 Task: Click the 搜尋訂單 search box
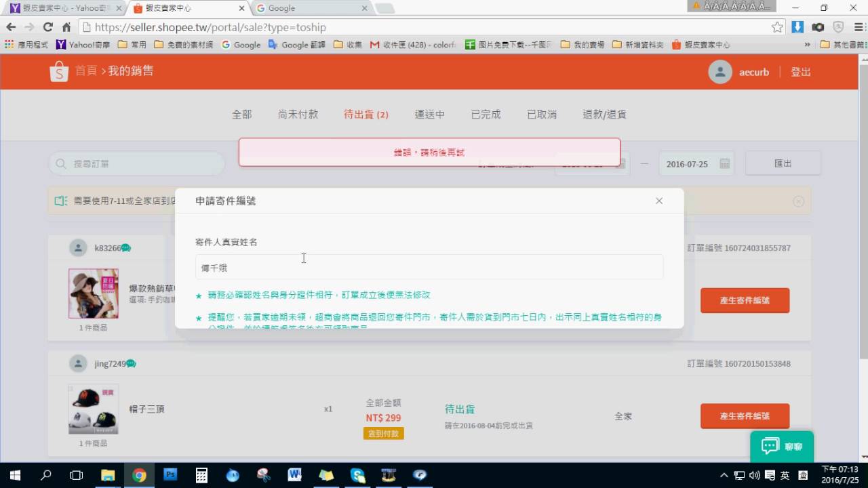(x=136, y=164)
